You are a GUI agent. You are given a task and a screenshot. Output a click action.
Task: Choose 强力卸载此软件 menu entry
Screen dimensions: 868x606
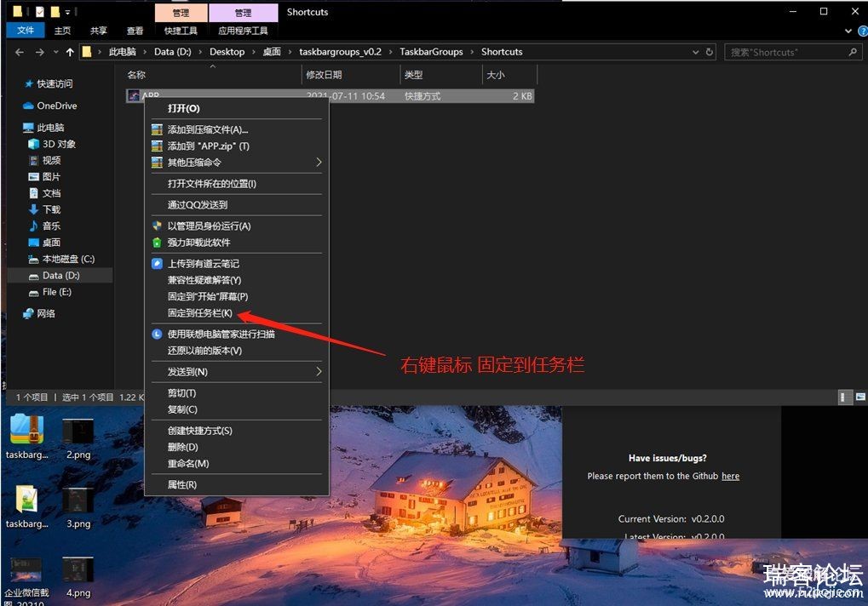(x=236, y=243)
